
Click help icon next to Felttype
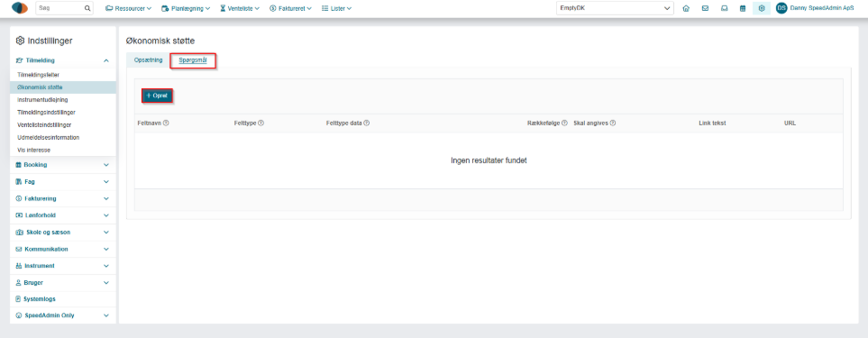(260, 123)
